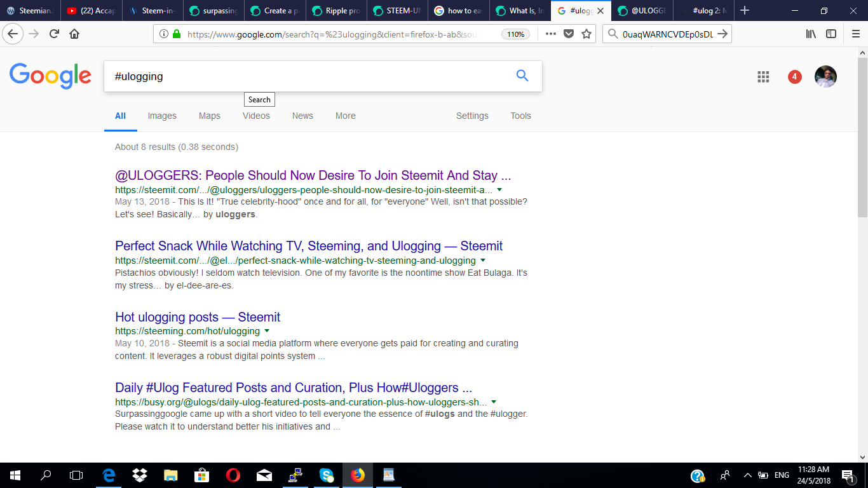The image size is (868, 488).
Task: Click the green secure-connection padlock
Action: click(176, 34)
